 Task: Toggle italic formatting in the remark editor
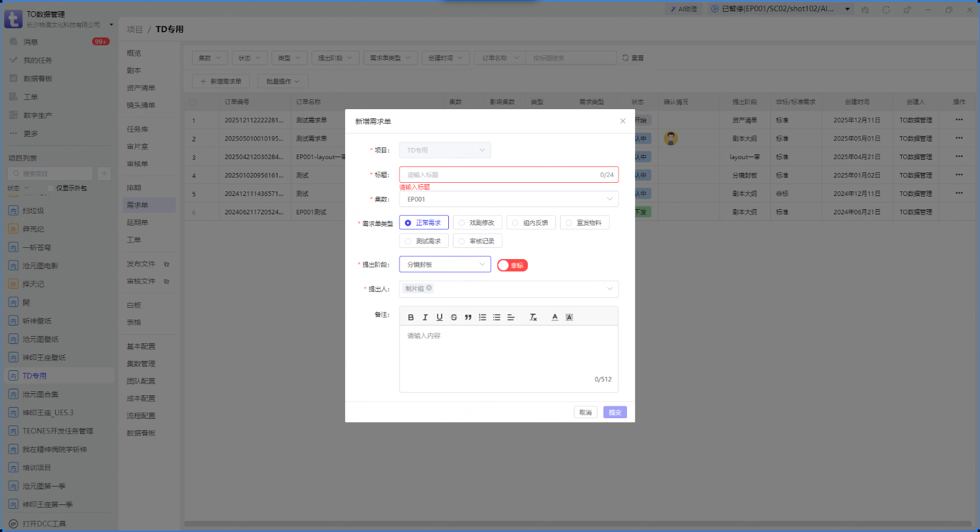[425, 317]
